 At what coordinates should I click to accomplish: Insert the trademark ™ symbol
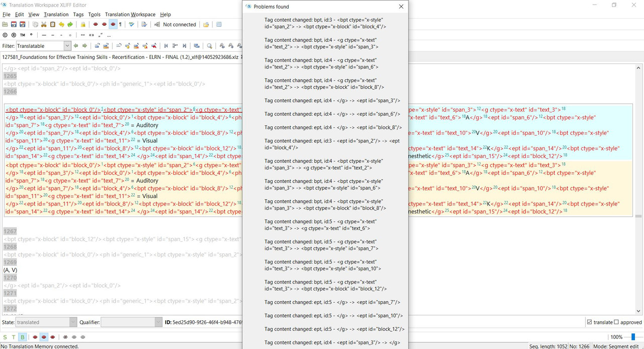point(23,35)
